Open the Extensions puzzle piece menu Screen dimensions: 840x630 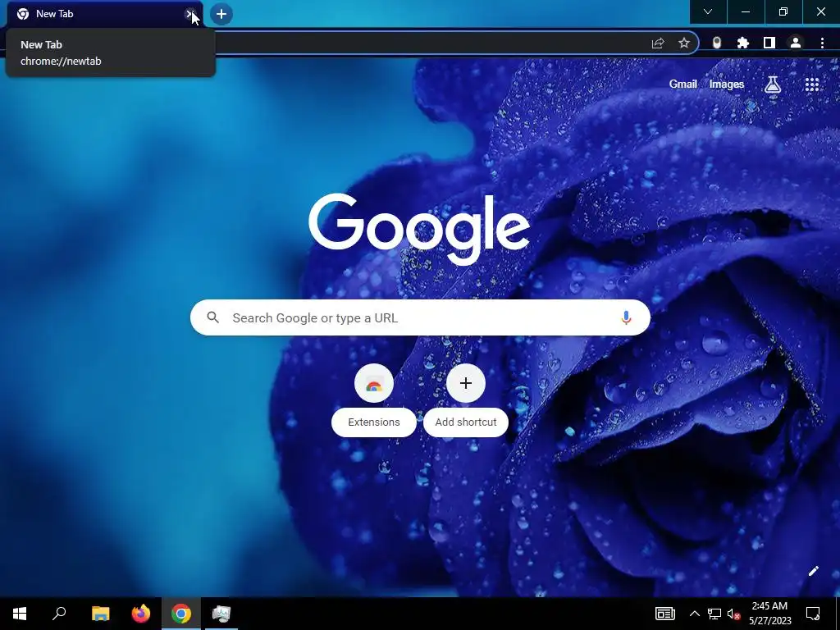(x=742, y=43)
